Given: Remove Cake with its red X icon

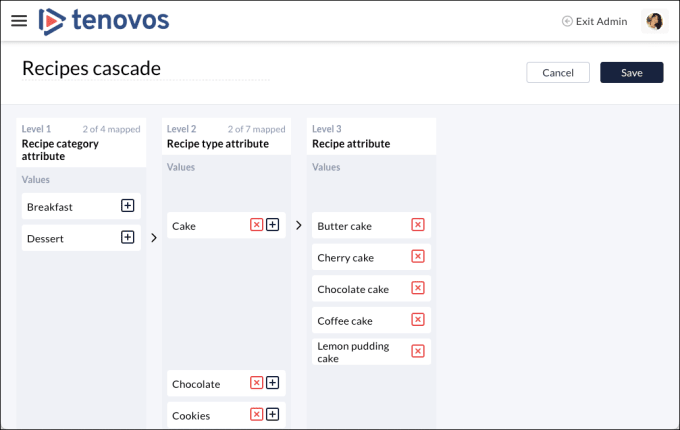Looking at the screenshot, I should click(256, 225).
